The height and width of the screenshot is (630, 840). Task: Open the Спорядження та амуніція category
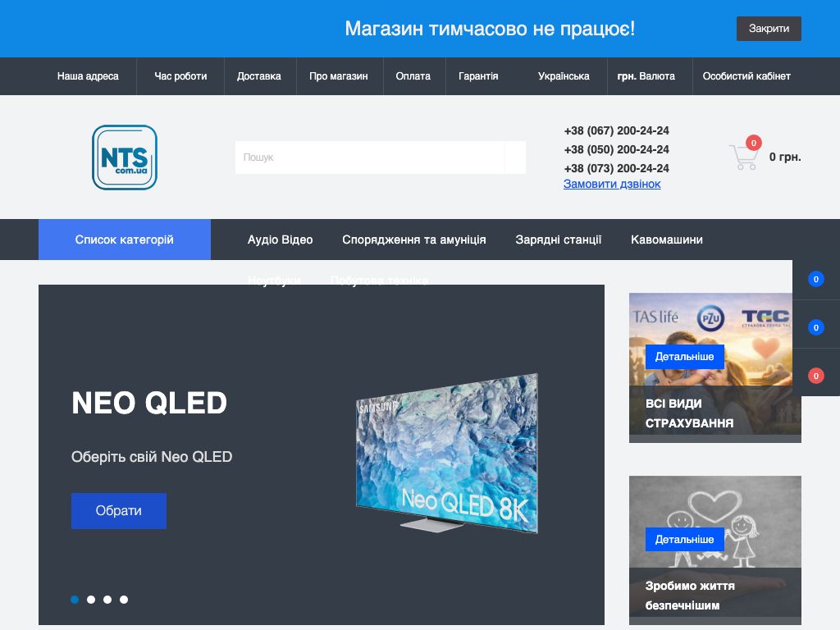point(414,240)
